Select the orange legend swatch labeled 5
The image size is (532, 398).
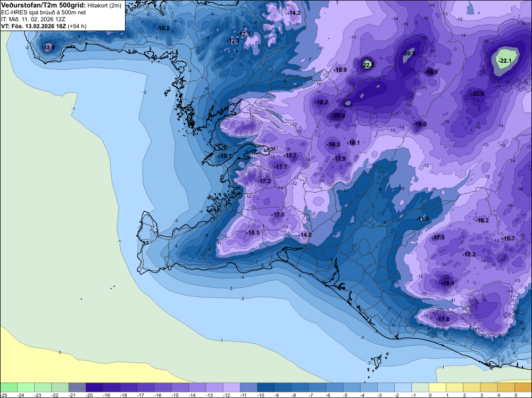(523, 387)
